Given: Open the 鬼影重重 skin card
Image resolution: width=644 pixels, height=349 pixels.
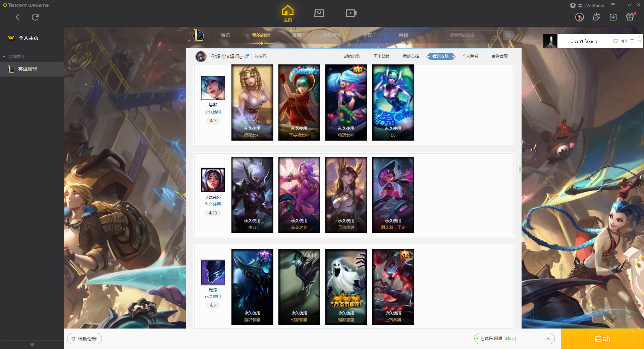Looking at the screenshot, I should point(346,287).
